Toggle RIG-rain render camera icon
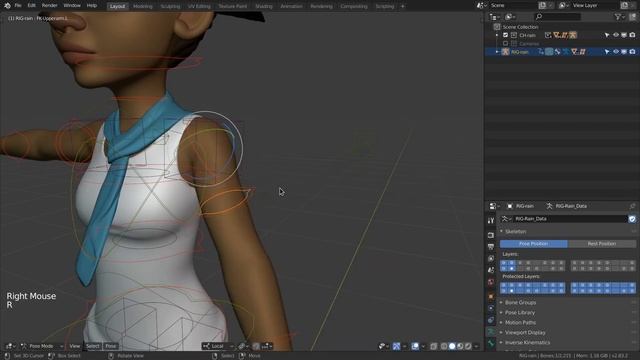Viewport: 640px width, 360px height. (632, 52)
